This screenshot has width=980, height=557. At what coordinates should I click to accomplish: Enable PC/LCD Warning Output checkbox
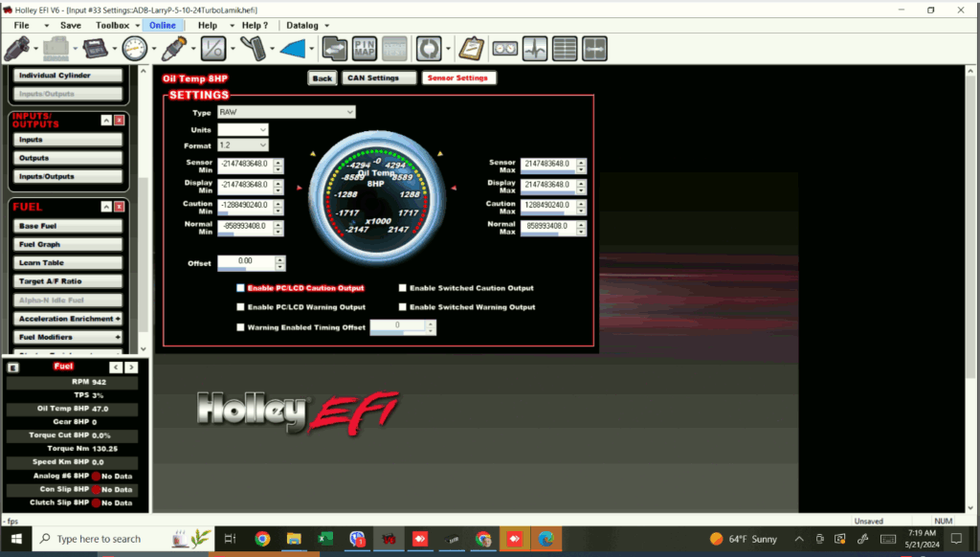[240, 307]
